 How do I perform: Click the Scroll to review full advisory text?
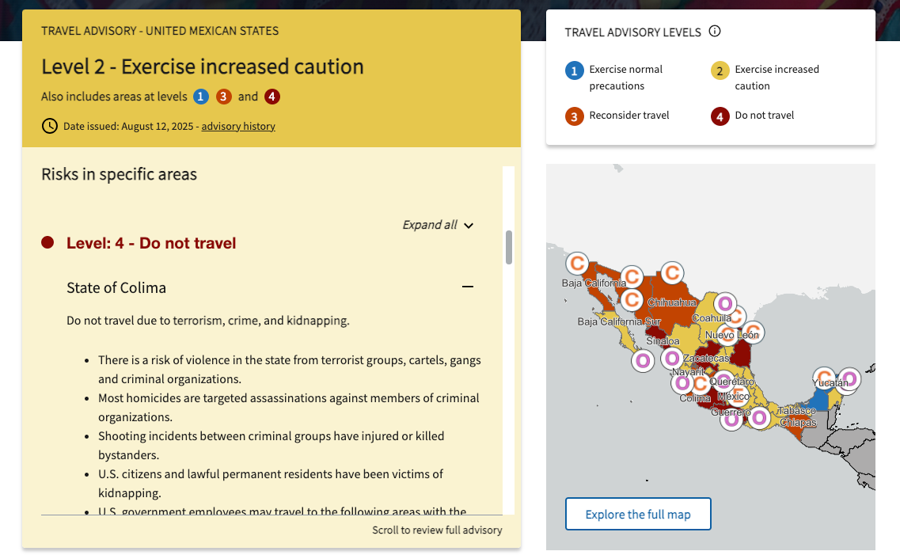[x=437, y=530]
